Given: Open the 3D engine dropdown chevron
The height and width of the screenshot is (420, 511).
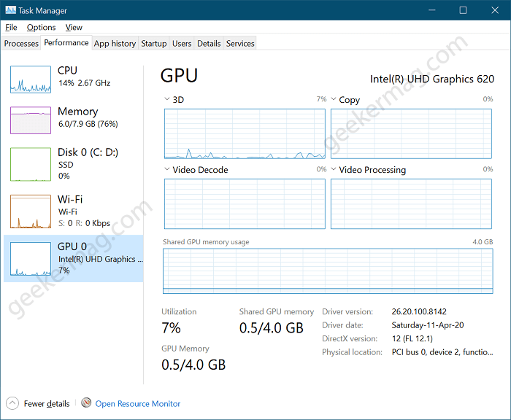Looking at the screenshot, I should [167, 99].
